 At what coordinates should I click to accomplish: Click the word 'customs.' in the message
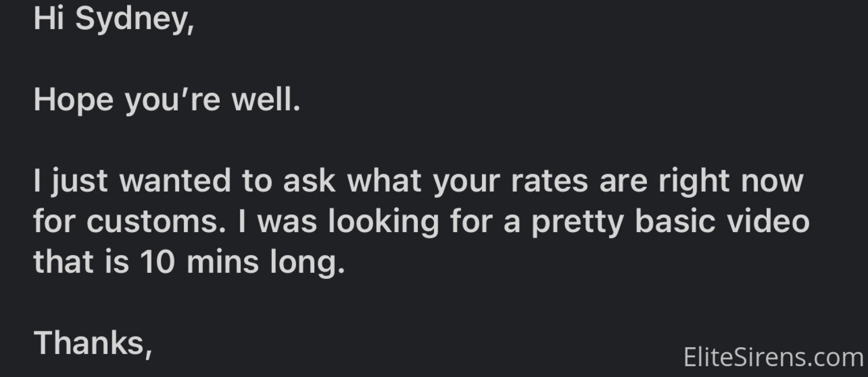156,222
